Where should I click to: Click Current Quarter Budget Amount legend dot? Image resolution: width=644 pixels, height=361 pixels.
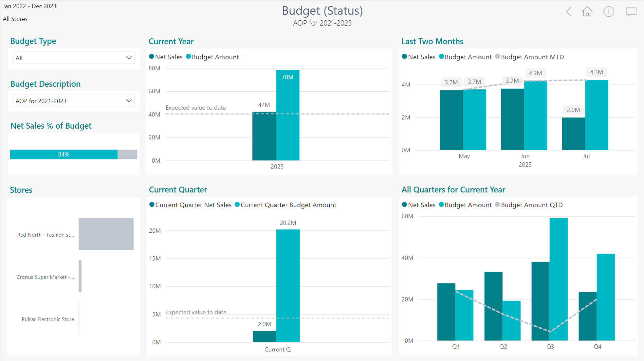click(x=237, y=205)
